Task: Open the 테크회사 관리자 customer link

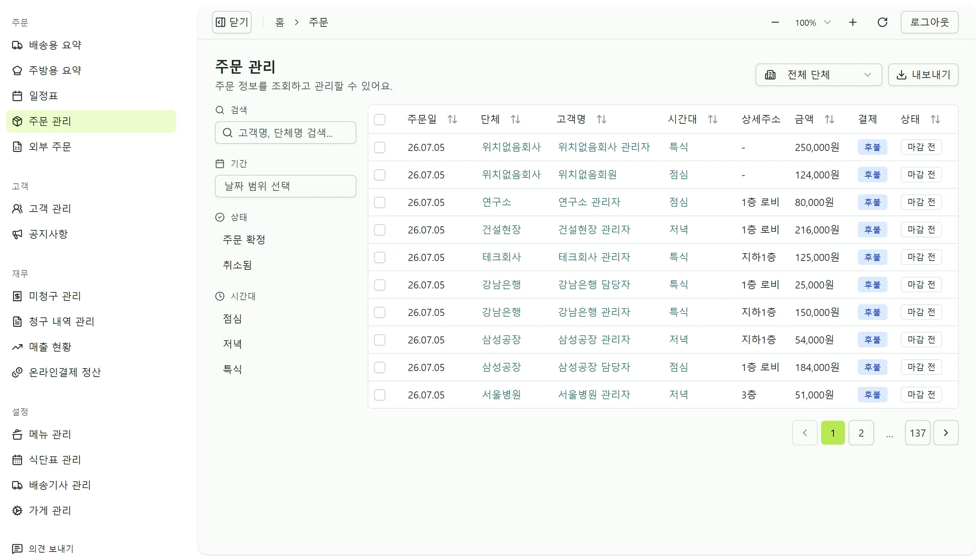Action: 594,257
